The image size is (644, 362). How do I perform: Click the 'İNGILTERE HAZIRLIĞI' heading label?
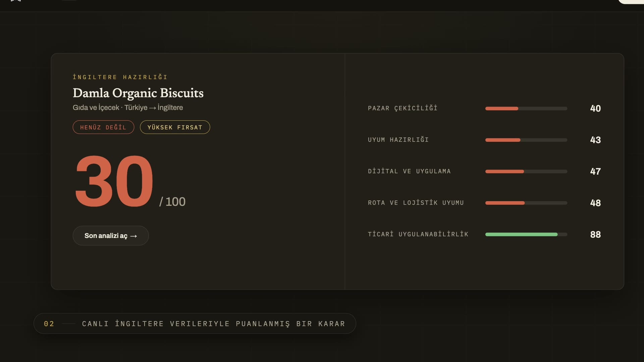pyautogui.click(x=120, y=77)
